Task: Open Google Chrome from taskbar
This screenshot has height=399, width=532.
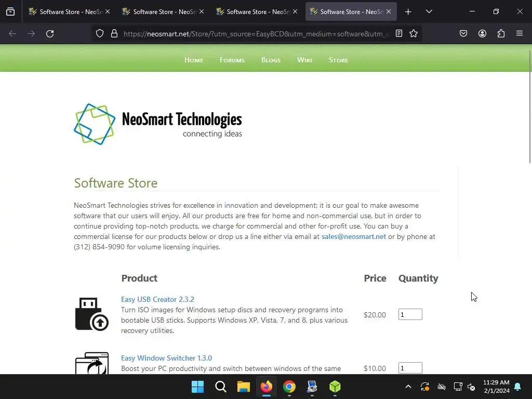Action: pyautogui.click(x=289, y=387)
